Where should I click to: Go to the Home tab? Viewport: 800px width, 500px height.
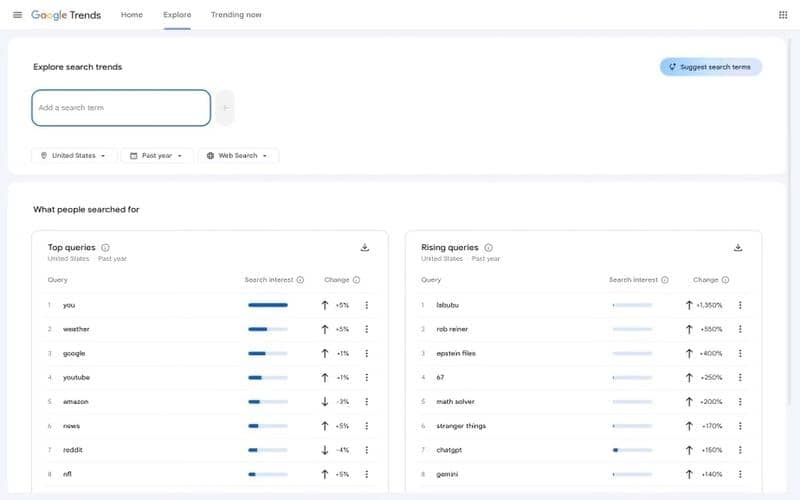[132, 15]
